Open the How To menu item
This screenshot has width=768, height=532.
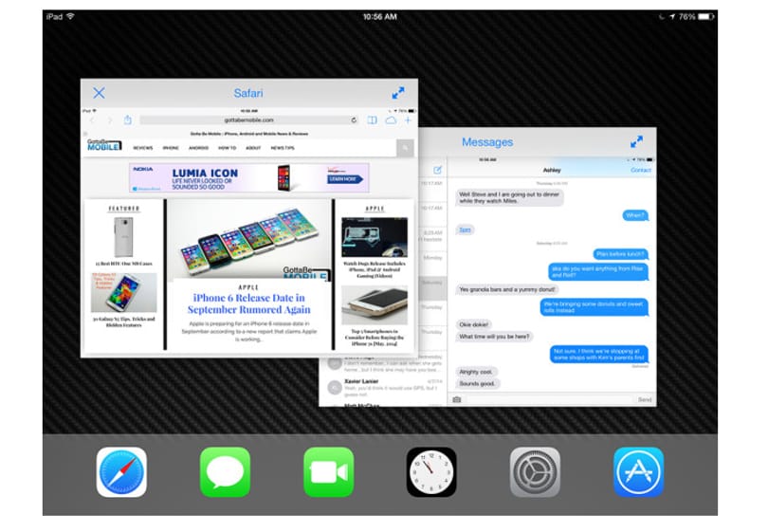pyautogui.click(x=227, y=148)
